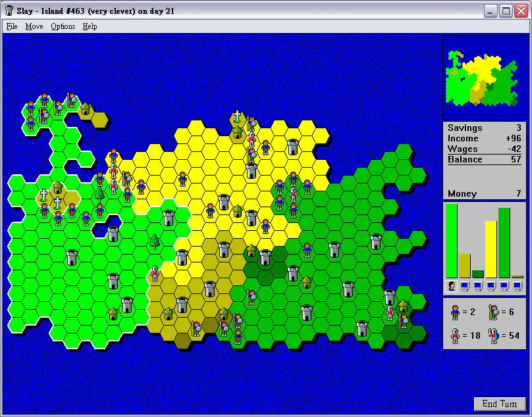Select the hut next to the southeast knight
This screenshot has height=417, width=532.
click(404, 306)
